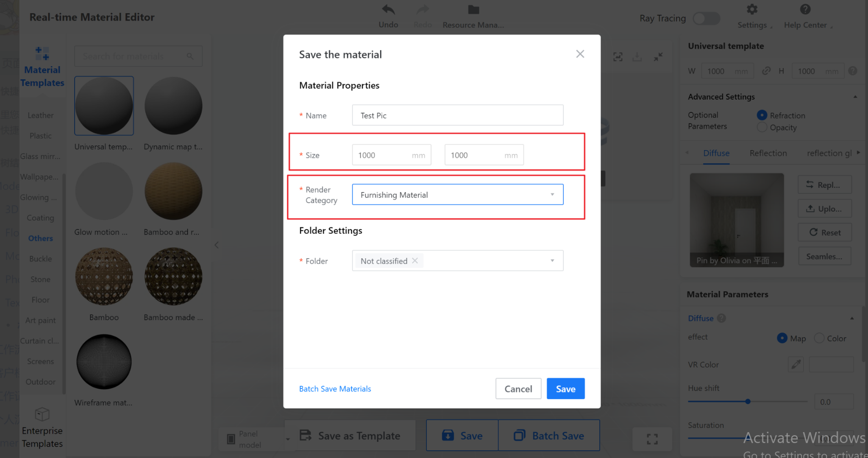This screenshot has width=868, height=458.
Task: Open the Settings gear menu
Action: click(752, 10)
